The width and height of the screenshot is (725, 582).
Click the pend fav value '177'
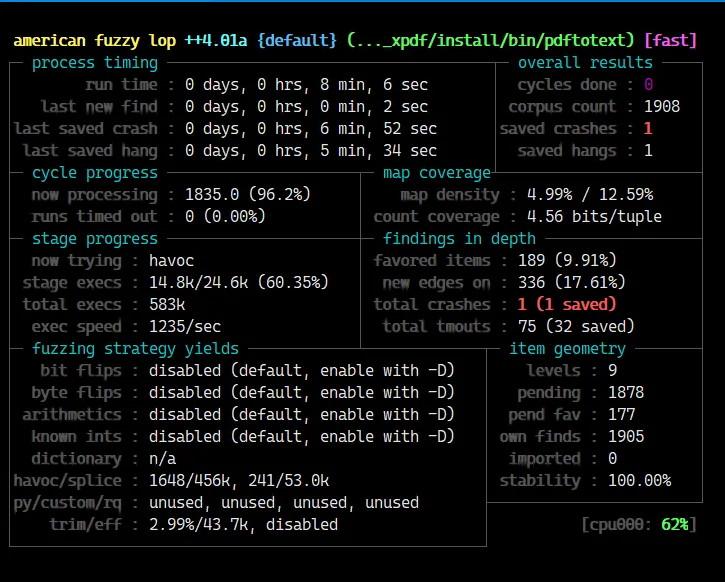pos(621,415)
